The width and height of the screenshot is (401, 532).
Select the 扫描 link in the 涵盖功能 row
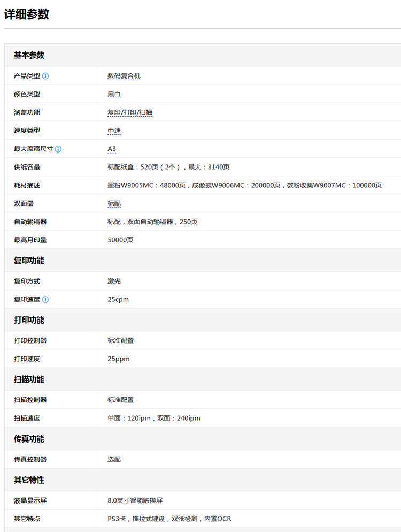tap(146, 112)
